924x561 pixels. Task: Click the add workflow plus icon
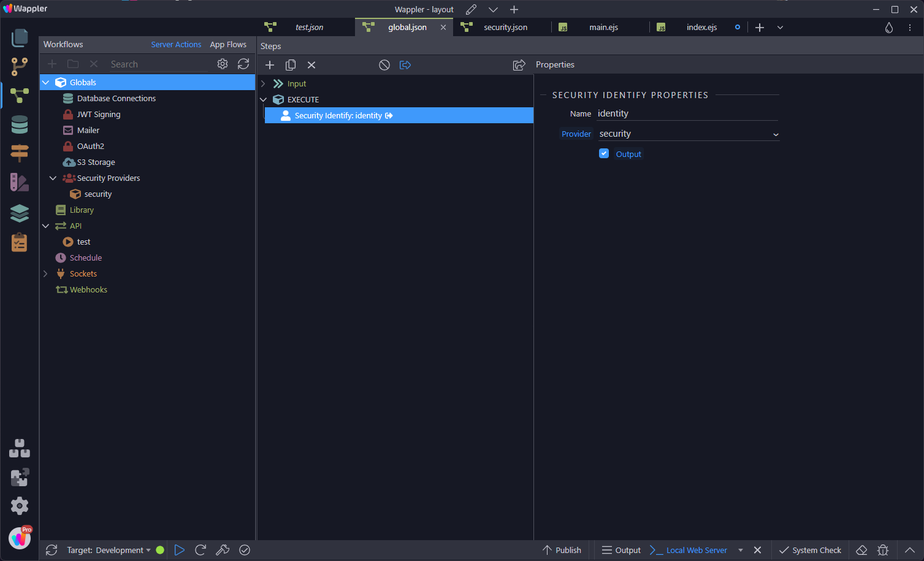pyautogui.click(x=52, y=64)
